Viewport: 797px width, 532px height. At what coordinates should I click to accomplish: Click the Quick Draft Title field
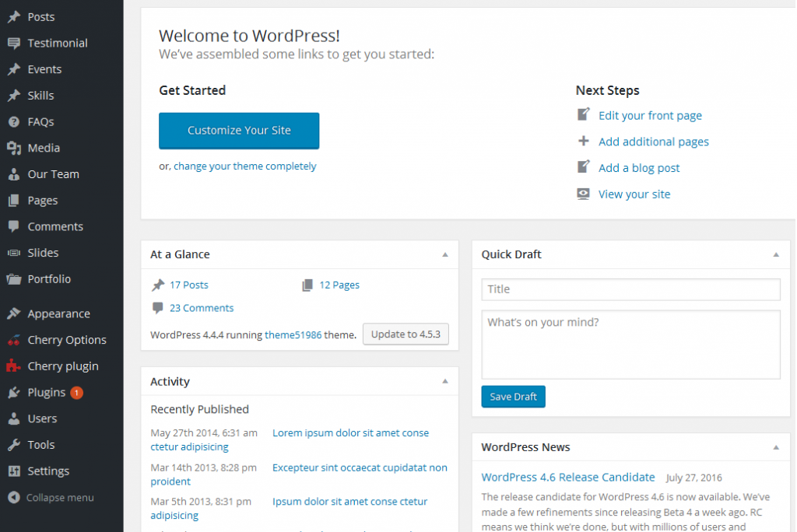630,289
